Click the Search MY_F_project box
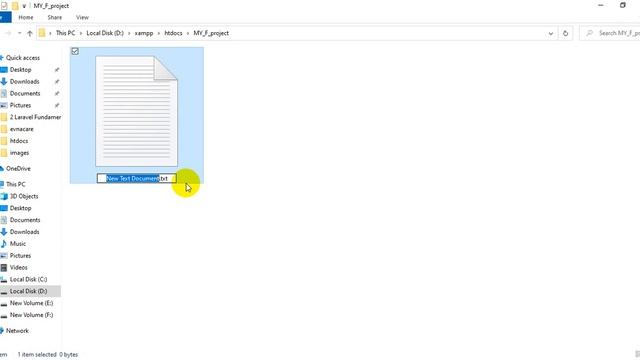This screenshot has width=640, height=360. pos(610,33)
